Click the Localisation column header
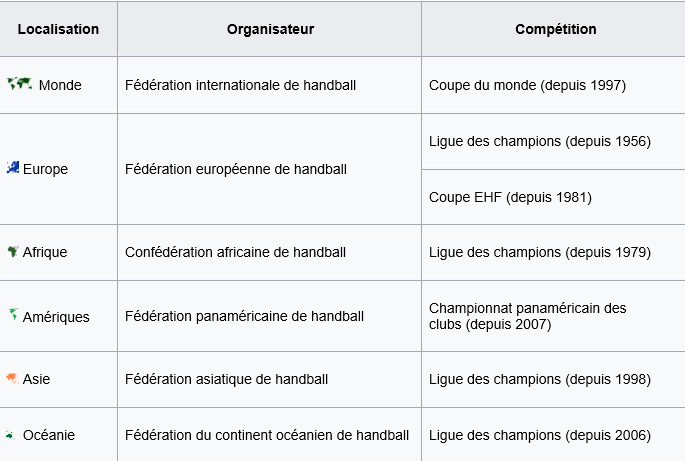Image resolution: width=685 pixels, height=461 pixels. tap(58, 29)
